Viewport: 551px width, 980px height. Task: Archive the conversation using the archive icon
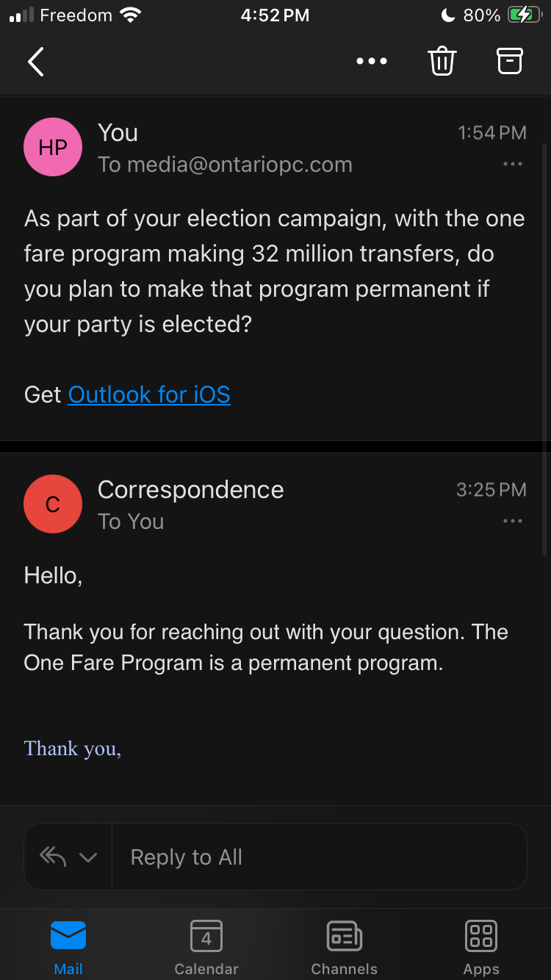pos(510,62)
